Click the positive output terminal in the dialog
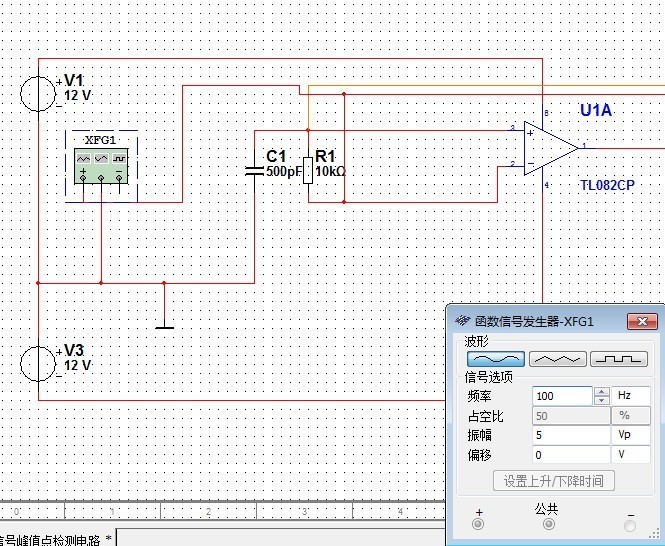This screenshot has width=665, height=546. coord(477,523)
